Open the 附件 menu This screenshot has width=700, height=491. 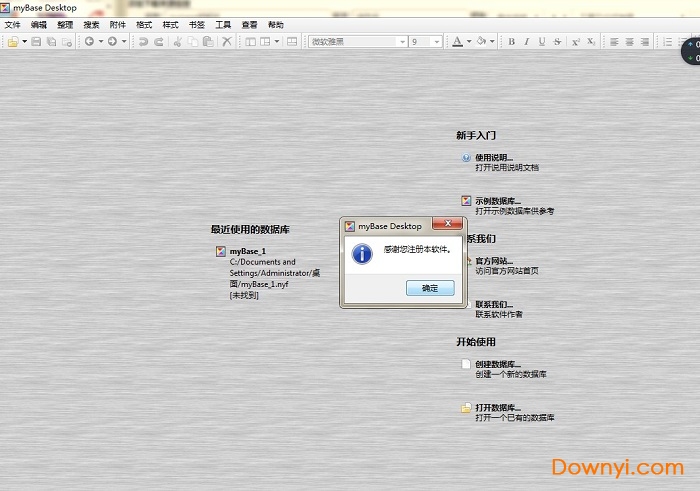coord(118,25)
